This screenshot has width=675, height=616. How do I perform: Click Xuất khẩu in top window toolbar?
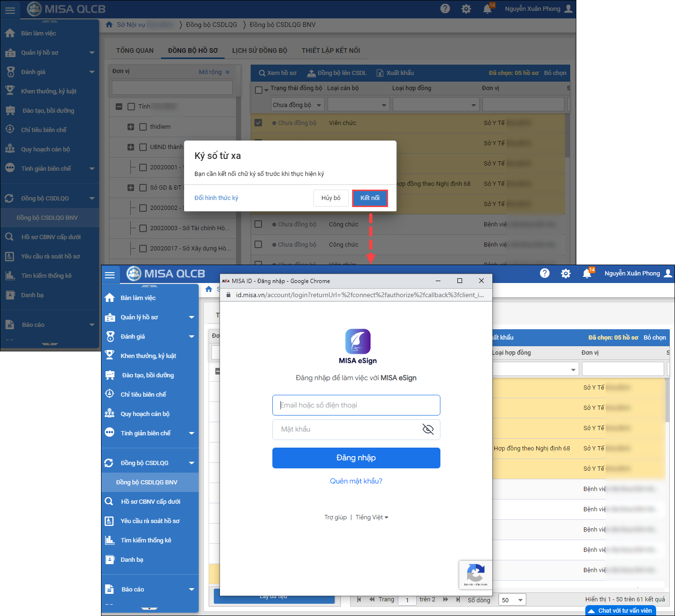(x=396, y=73)
